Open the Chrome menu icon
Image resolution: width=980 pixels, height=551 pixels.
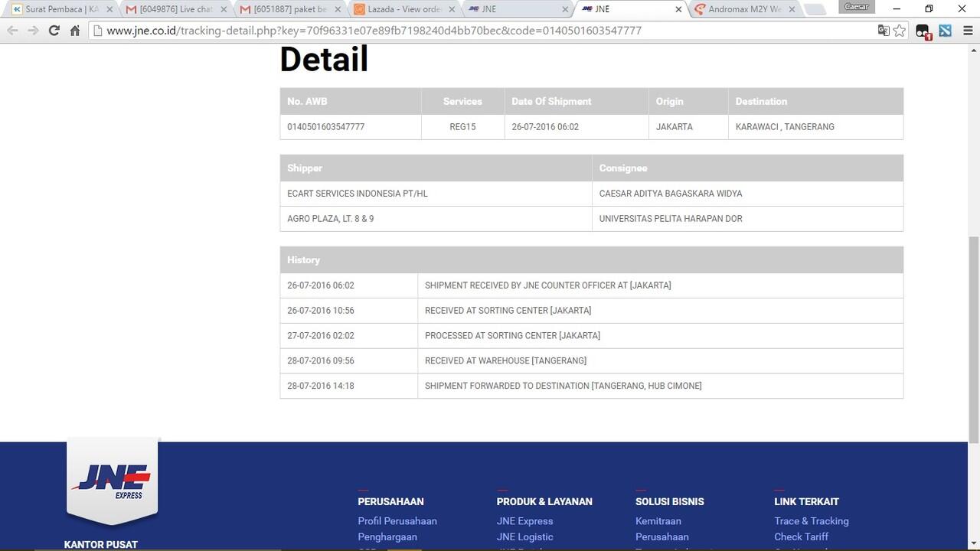[966, 31]
